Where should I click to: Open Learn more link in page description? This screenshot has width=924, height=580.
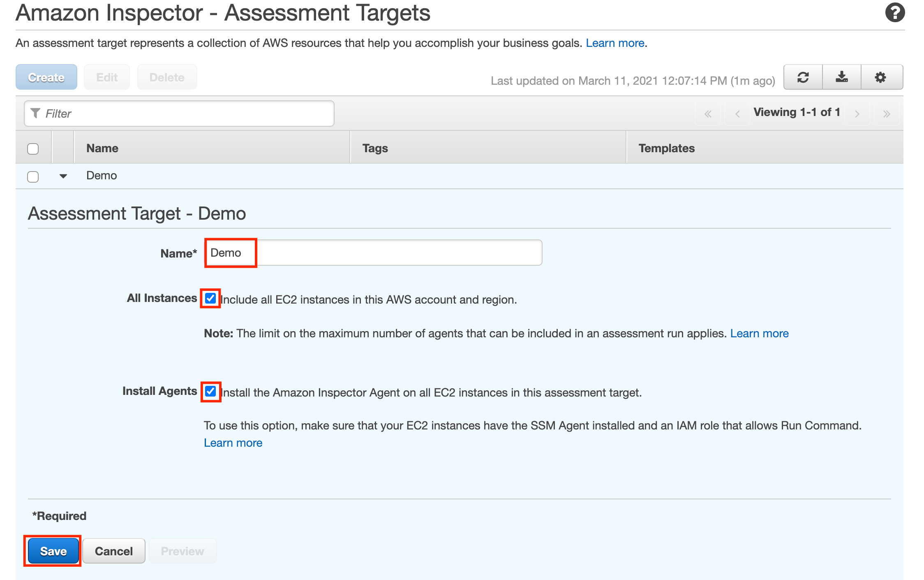(615, 43)
